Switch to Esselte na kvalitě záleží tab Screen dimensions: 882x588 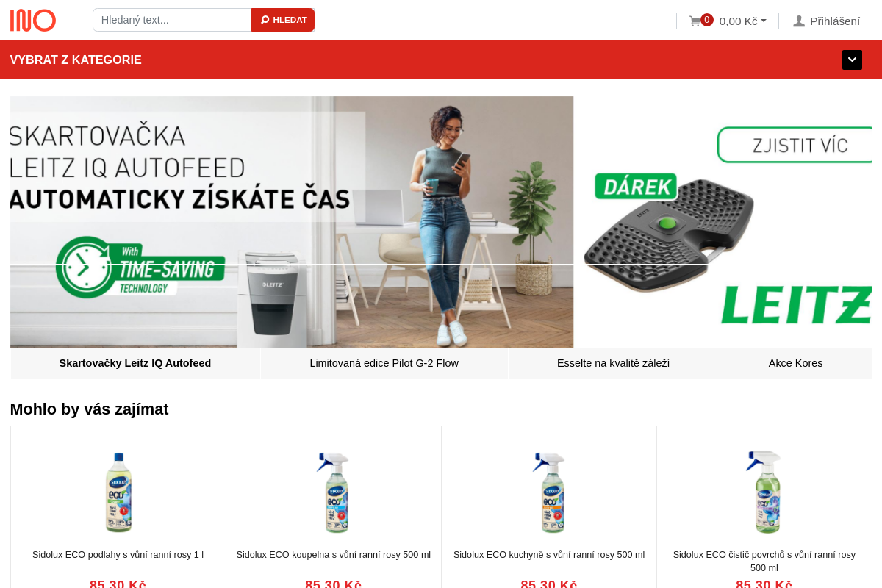pos(614,363)
